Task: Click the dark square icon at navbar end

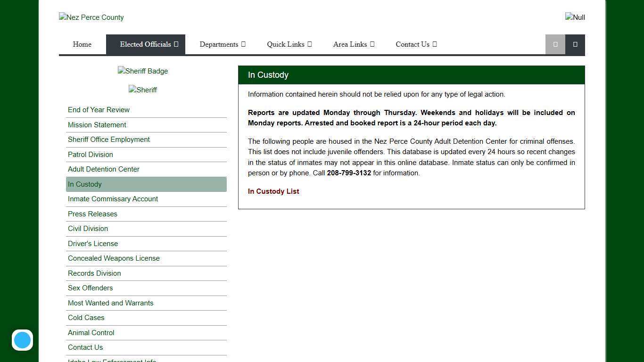Action: coord(575,44)
